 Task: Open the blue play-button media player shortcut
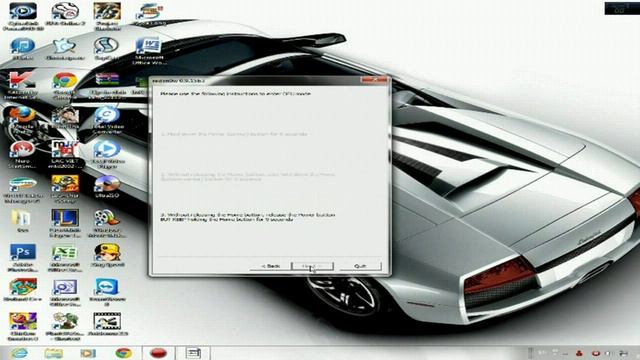coord(107,154)
